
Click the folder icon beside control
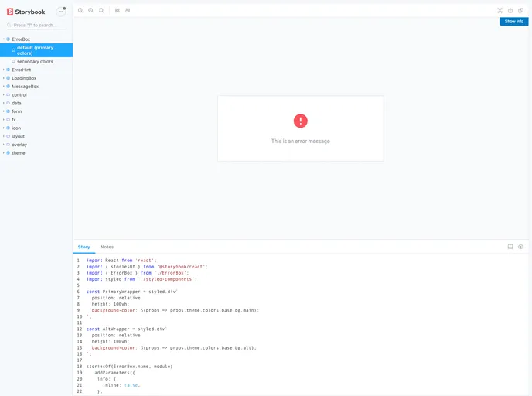9,95
